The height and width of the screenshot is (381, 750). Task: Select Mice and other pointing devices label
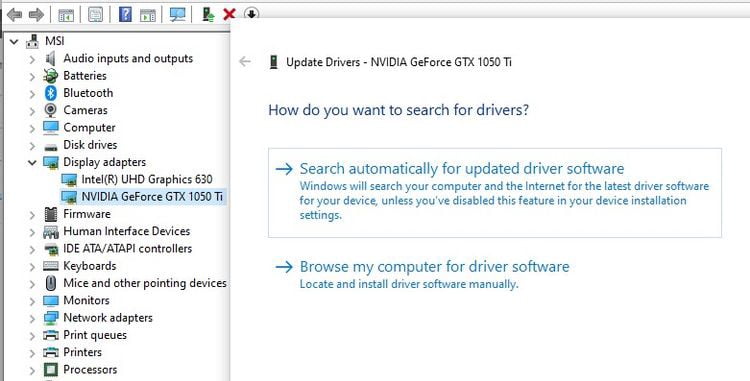145,283
